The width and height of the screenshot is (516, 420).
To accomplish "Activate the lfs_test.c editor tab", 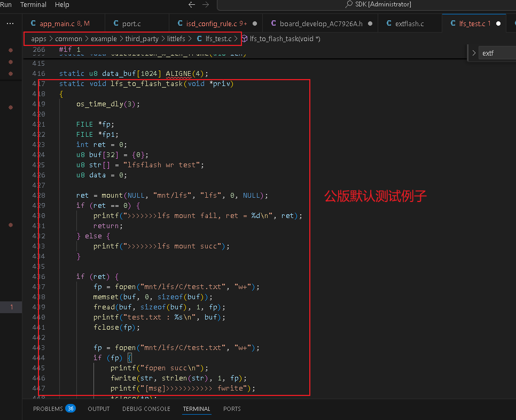I will 474,24.
